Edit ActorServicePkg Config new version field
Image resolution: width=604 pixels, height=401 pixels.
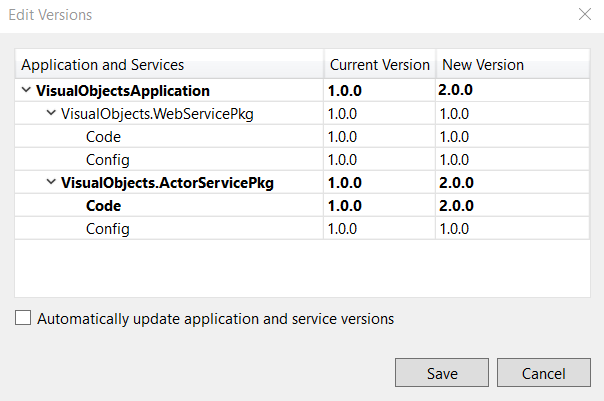(x=510, y=229)
